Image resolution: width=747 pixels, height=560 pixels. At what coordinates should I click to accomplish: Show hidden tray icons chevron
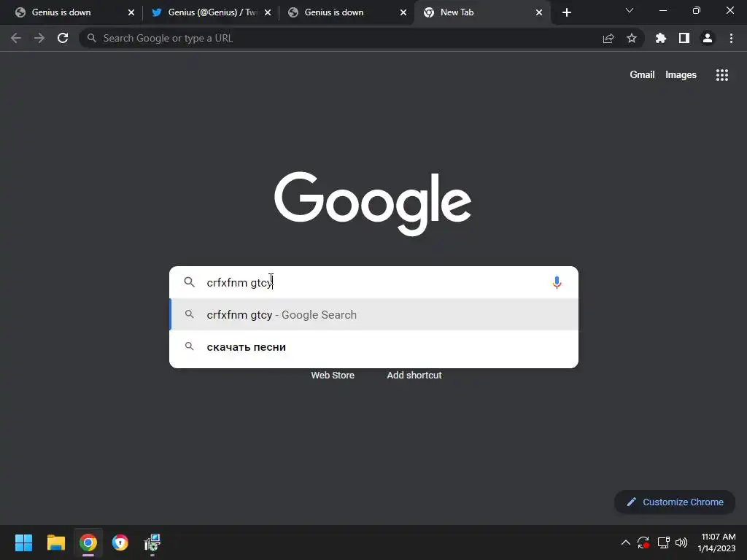[x=625, y=542]
